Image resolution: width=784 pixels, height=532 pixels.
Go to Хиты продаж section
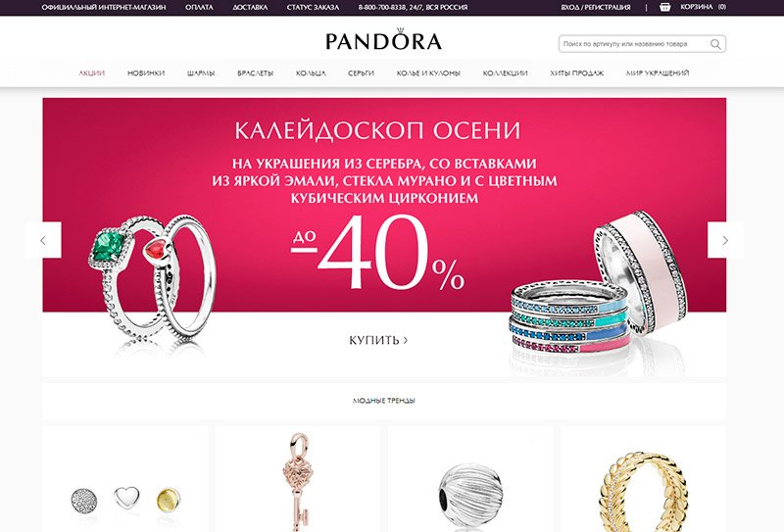click(x=576, y=73)
